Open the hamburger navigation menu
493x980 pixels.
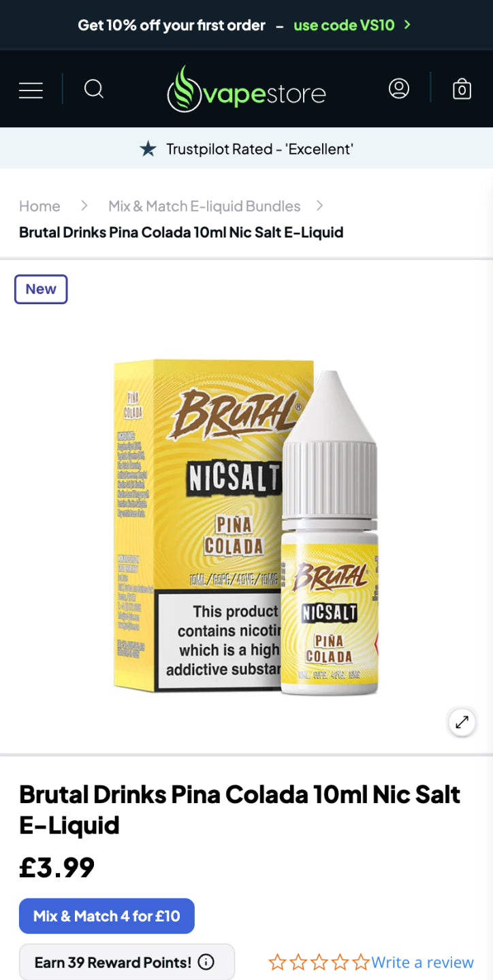(x=31, y=90)
